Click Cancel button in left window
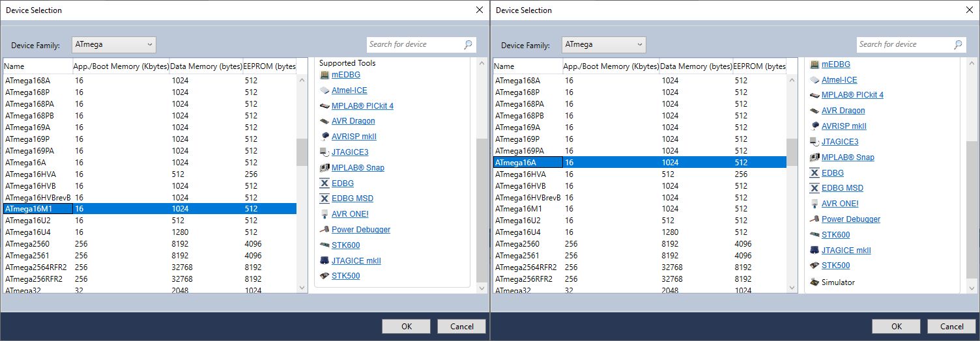Screen dimensions: 980x341 coord(462,327)
